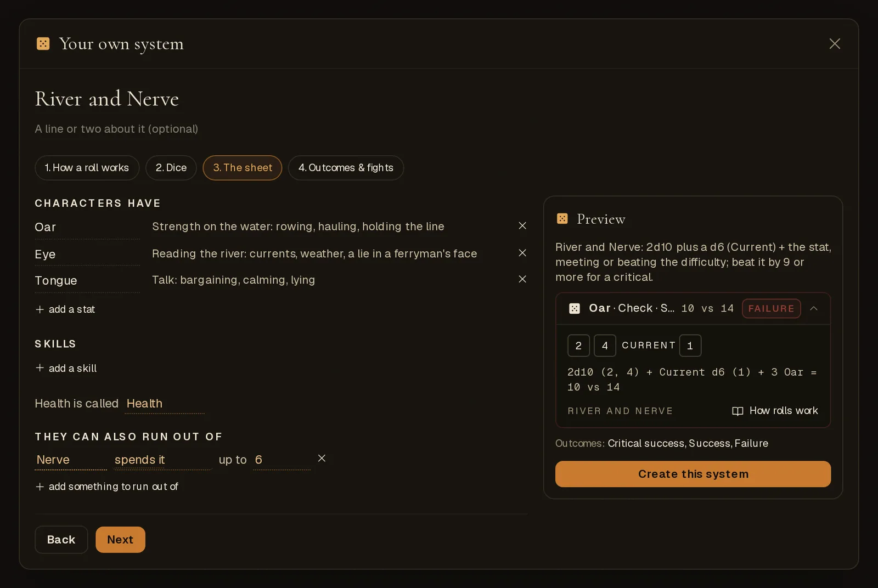Edit the up to 6 maximum value
This screenshot has height=588, width=878.
[x=282, y=460]
